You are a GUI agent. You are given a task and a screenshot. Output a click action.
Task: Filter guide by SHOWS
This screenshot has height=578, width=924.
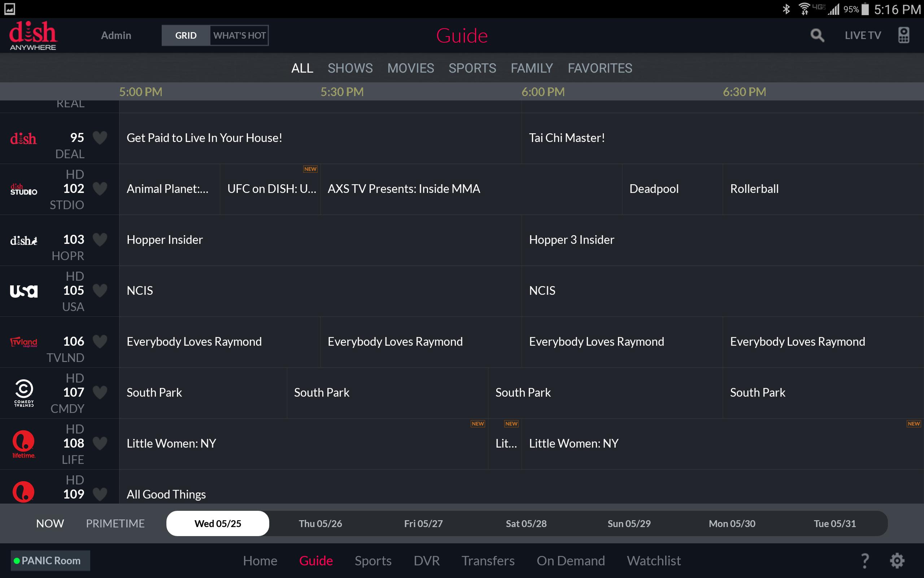tap(350, 68)
